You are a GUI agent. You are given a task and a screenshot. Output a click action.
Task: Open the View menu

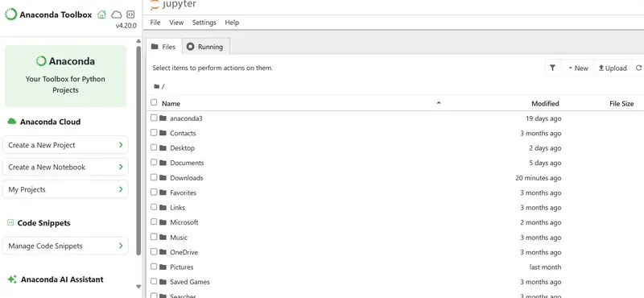tap(176, 23)
